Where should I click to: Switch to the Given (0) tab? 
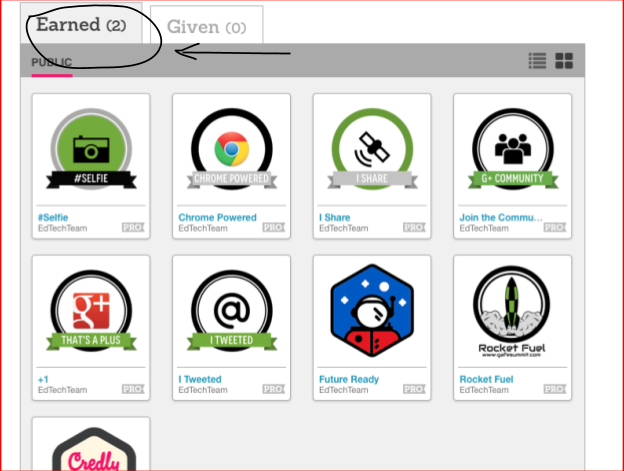pyautogui.click(x=207, y=25)
